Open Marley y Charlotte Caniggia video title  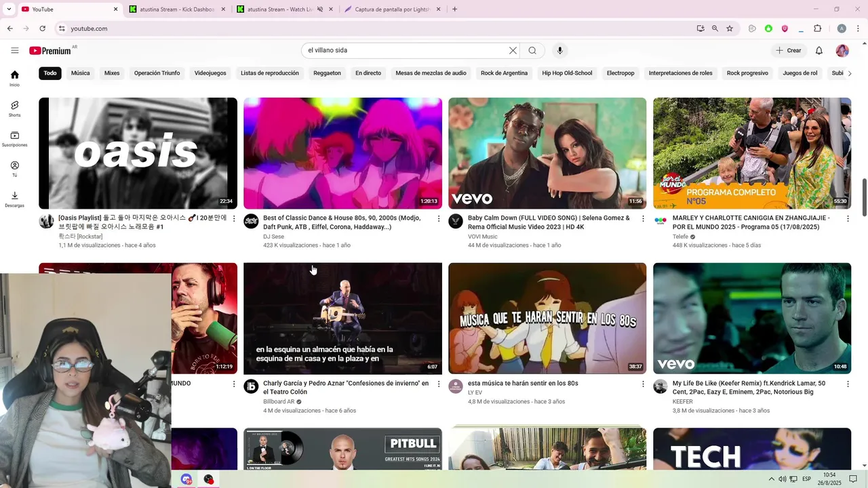click(751, 222)
